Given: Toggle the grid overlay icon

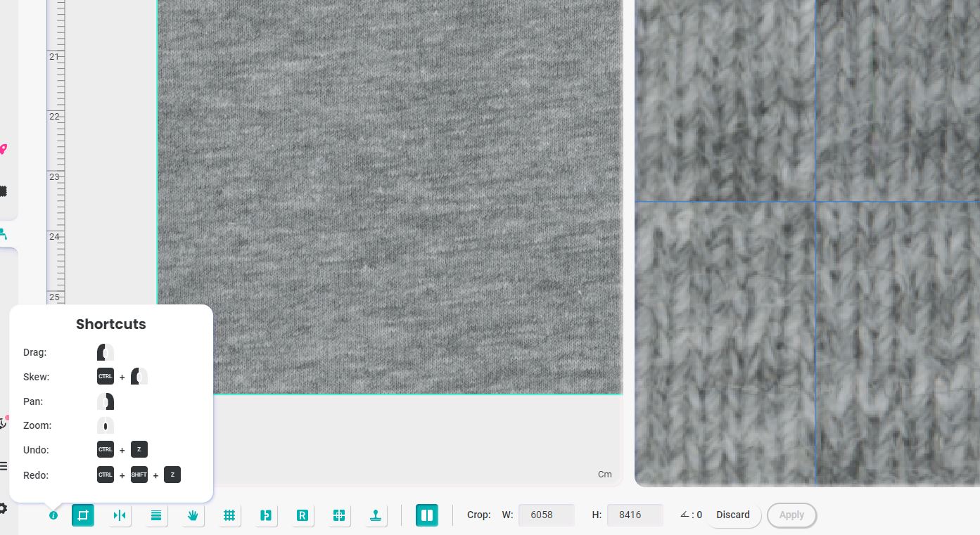Looking at the screenshot, I should point(229,515).
